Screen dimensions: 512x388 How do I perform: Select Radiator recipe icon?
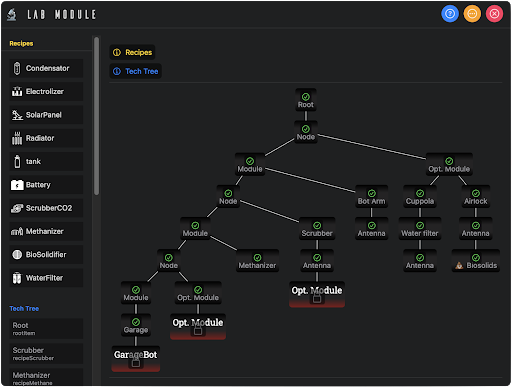tap(17, 138)
